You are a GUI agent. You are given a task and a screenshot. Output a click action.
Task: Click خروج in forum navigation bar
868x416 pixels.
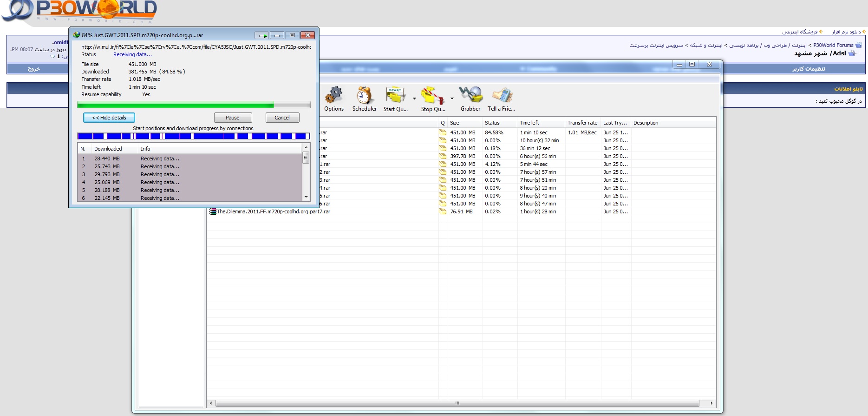34,69
